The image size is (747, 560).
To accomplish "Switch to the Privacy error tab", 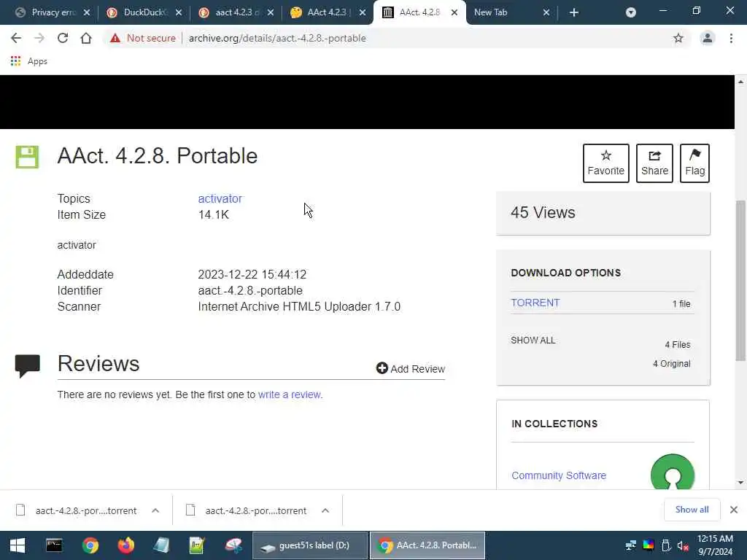I will point(52,12).
